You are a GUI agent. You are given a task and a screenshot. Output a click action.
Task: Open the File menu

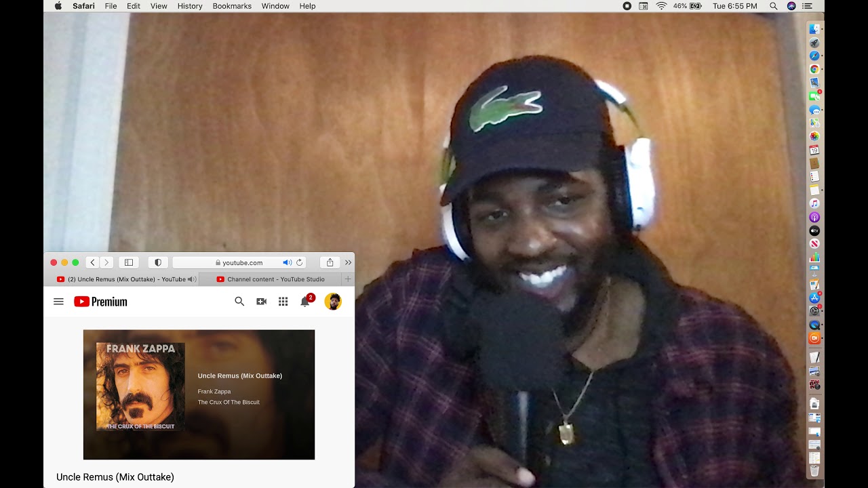pos(111,6)
